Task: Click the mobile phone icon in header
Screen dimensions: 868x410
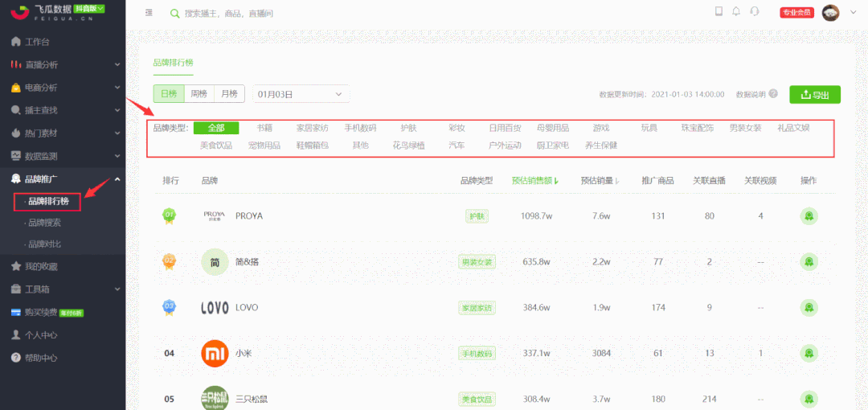Action: [x=719, y=11]
